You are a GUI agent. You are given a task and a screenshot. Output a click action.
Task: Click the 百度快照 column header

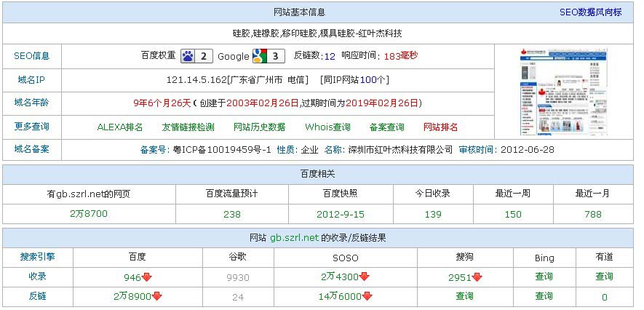point(341,194)
